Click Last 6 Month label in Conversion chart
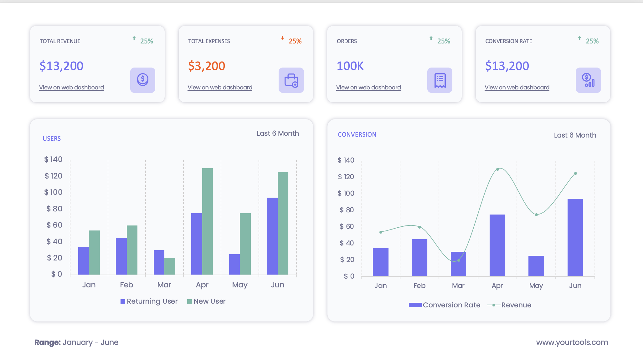Viewport: 643px width, 364px height. point(575,135)
